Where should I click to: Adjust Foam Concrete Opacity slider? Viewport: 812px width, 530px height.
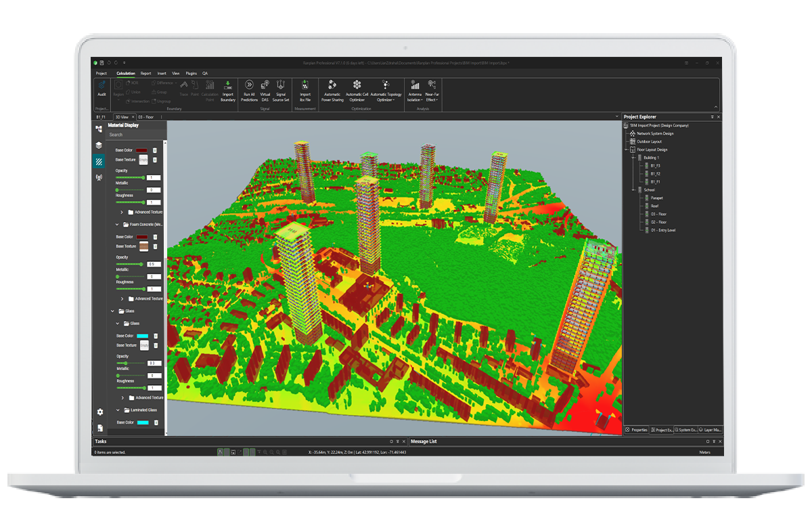click(x=130, y=265)
